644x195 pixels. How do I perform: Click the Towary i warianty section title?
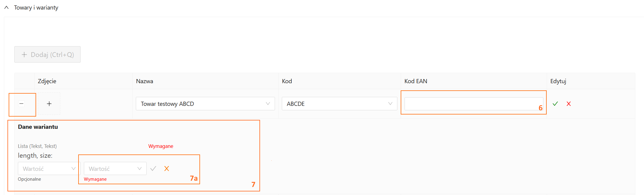tap(36, 7)
